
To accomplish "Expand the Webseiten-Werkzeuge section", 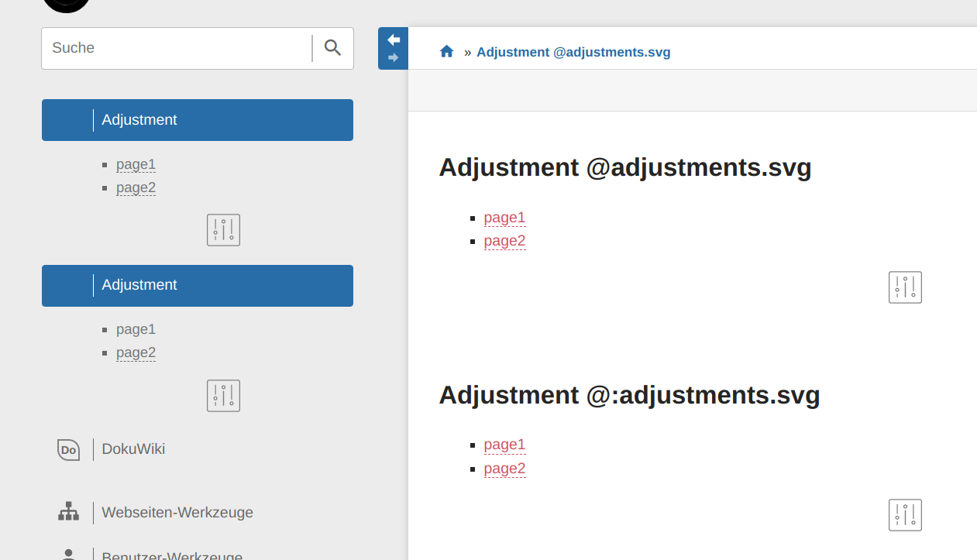I will [177, 512].
